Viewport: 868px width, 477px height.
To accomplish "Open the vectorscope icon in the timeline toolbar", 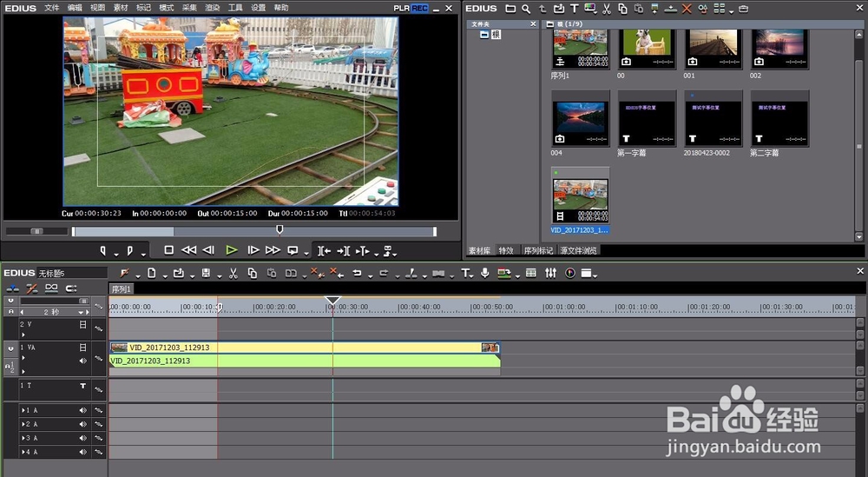I will pos(570,273).
